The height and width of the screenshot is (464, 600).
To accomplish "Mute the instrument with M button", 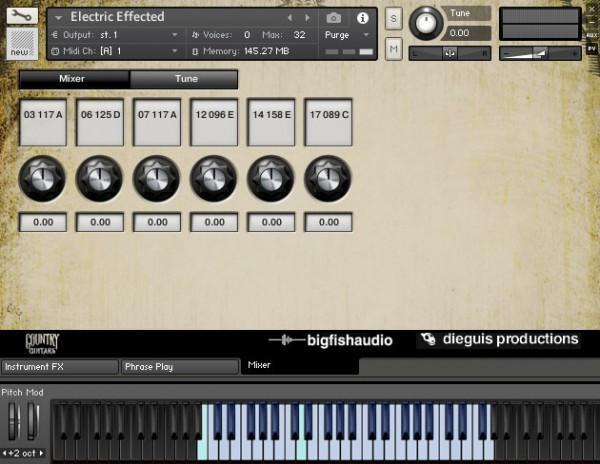I will pyautogui.click(x=393, y=49).
